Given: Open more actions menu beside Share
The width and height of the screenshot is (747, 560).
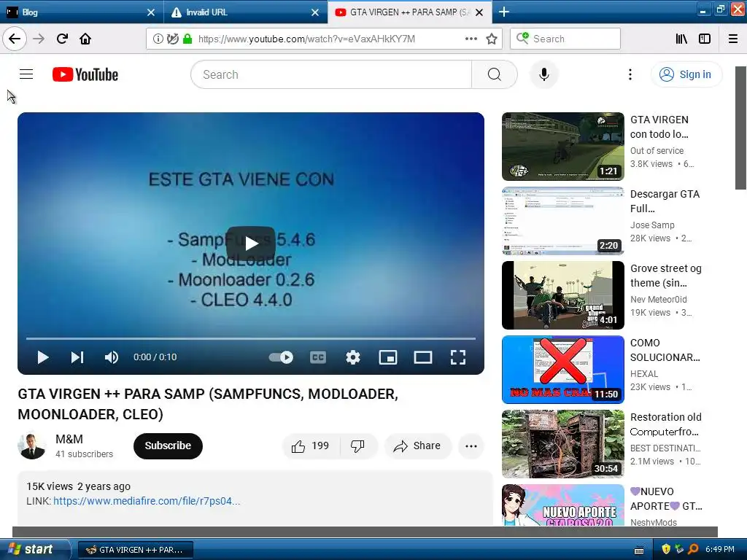Looking at the screenshot, I should (471, 446).
